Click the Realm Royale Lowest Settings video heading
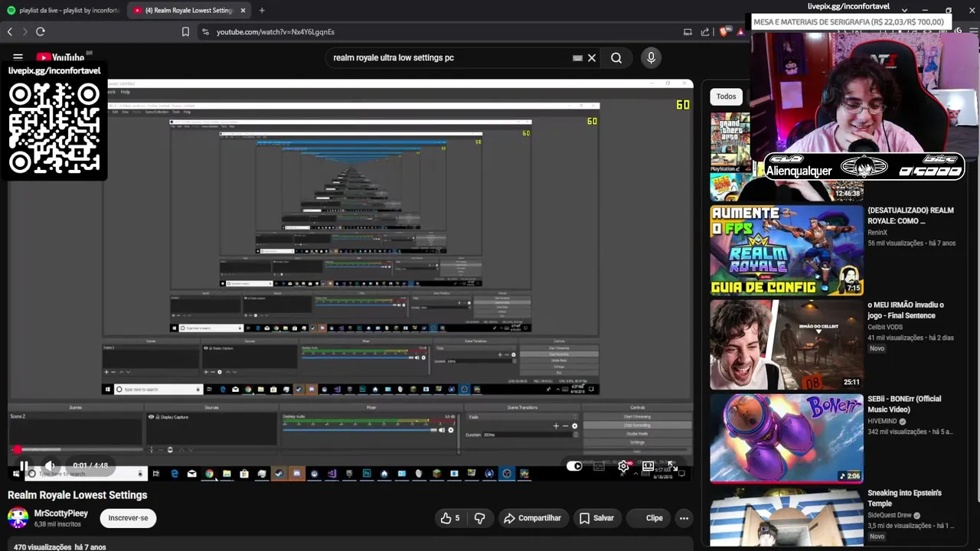The image size is (980, 551). 77,495
